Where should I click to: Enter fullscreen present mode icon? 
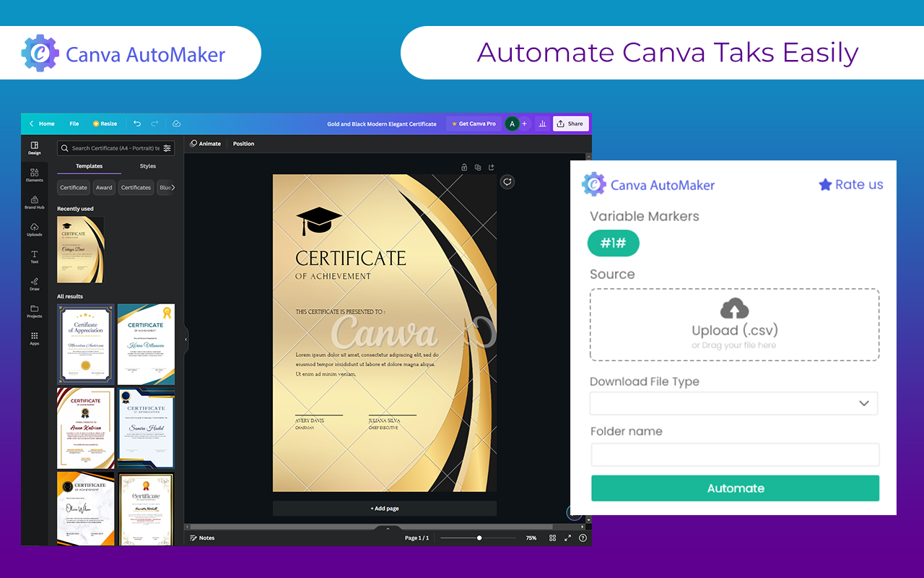pos(567,538)
